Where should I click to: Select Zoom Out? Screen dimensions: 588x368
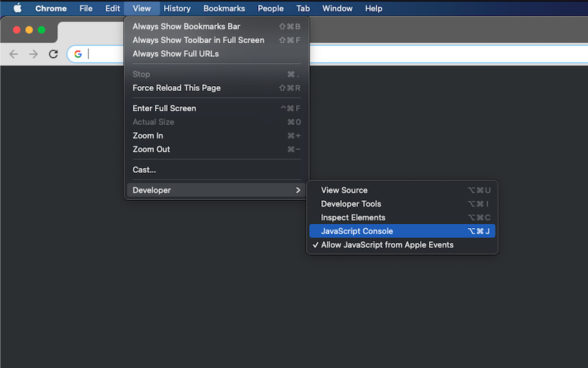tap(217, 149)
